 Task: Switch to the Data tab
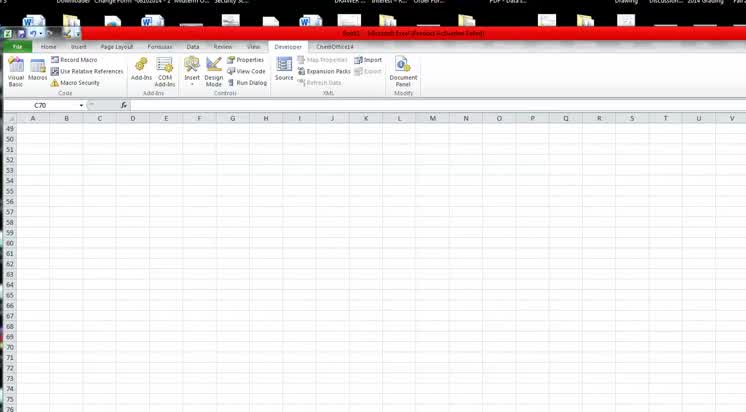(x=193, y=47)
